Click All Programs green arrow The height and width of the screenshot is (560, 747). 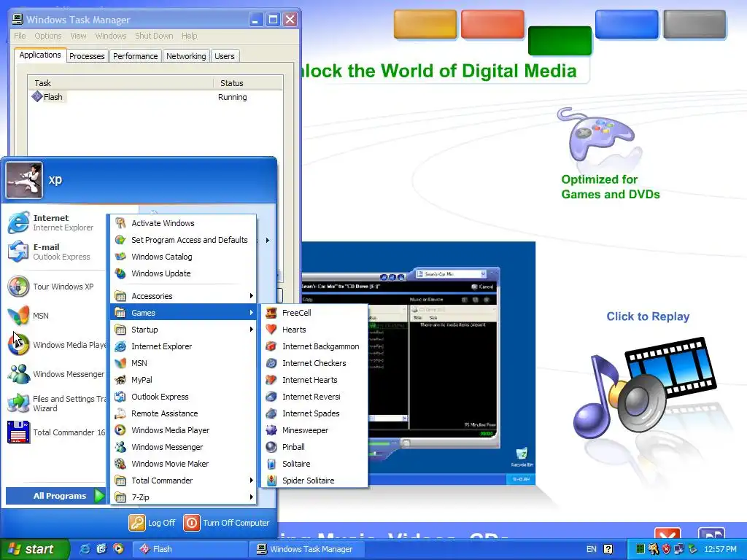[99, 496]
